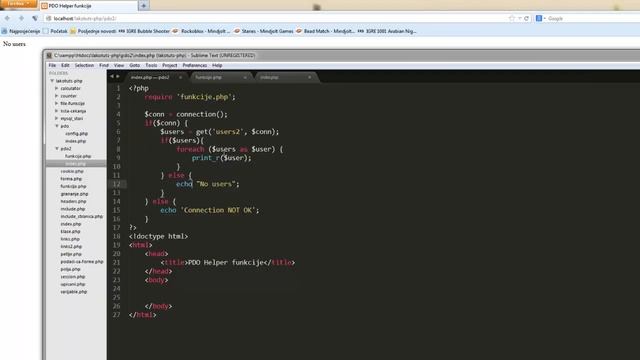The width and height of the screenshot is (640, 360).
Task: Open Sublime Text Edit menu
Action: (65, 65)
